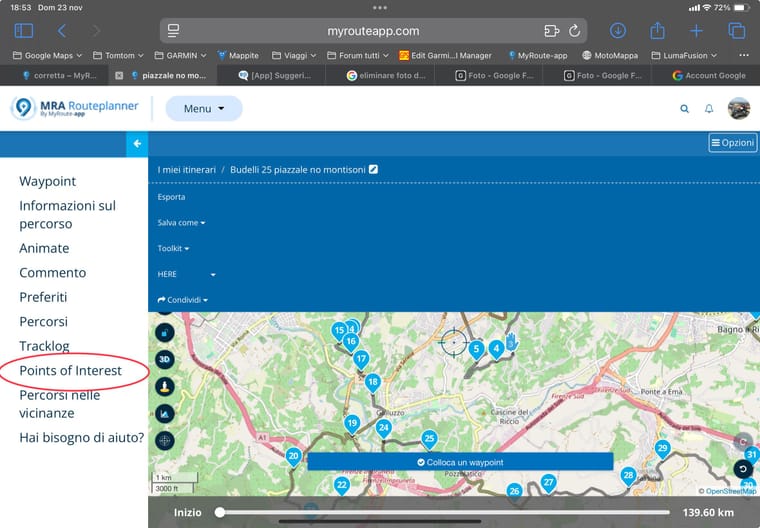Collapse the left sidebar with arrow button
Screen dimensions: 760x528
[137, 144]
